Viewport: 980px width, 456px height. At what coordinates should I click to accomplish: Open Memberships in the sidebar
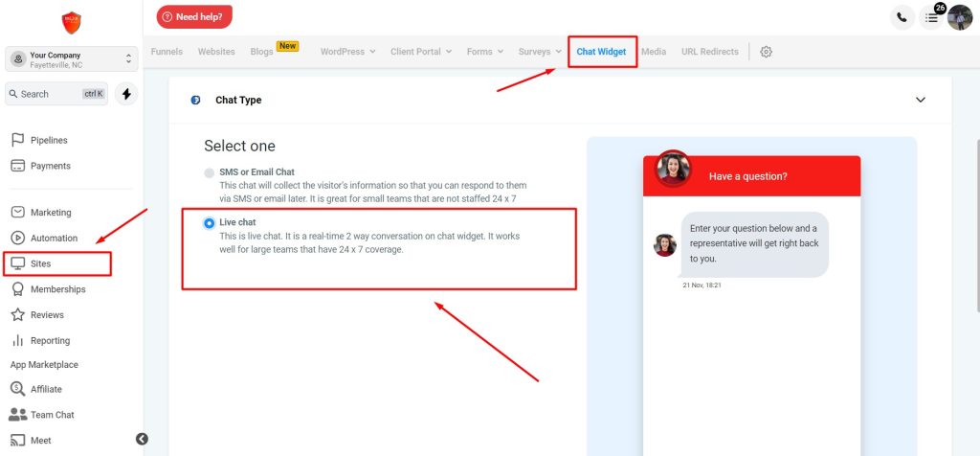pyautogui.click(x=58, y=289)
